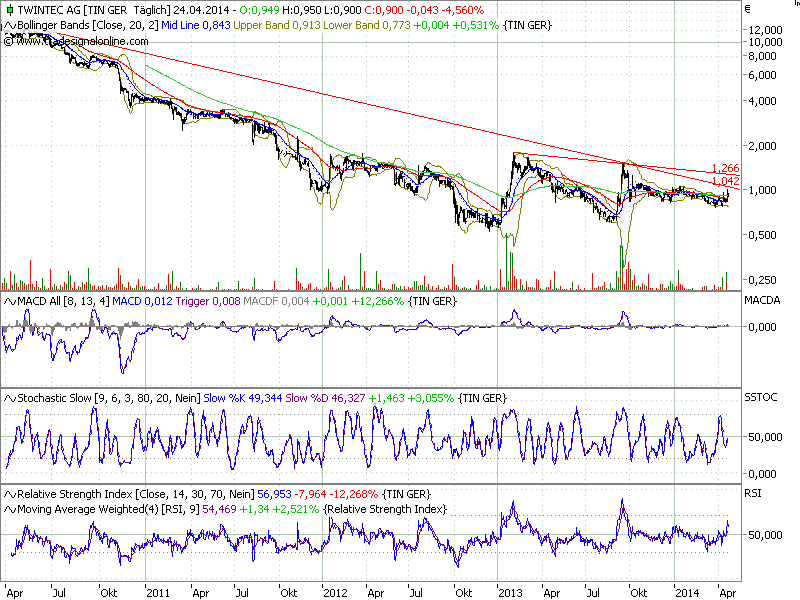The width and height of the screenshot is (800, 600).
Task: Select the Stochastic Slow [9, 6, 3, 80, 20, Nein] label
Action: pos(109,398)
